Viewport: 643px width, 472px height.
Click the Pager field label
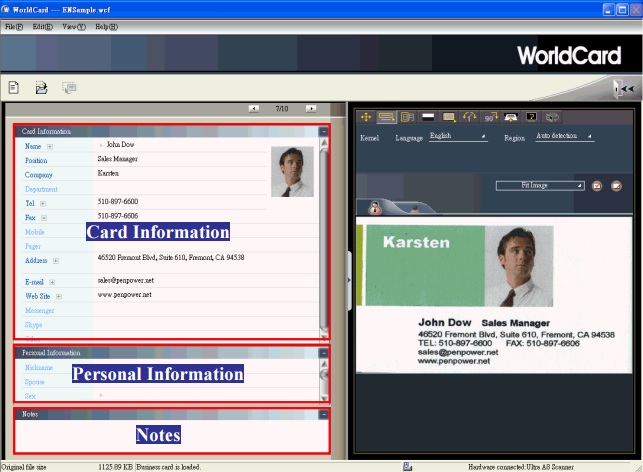pos(33,246)
